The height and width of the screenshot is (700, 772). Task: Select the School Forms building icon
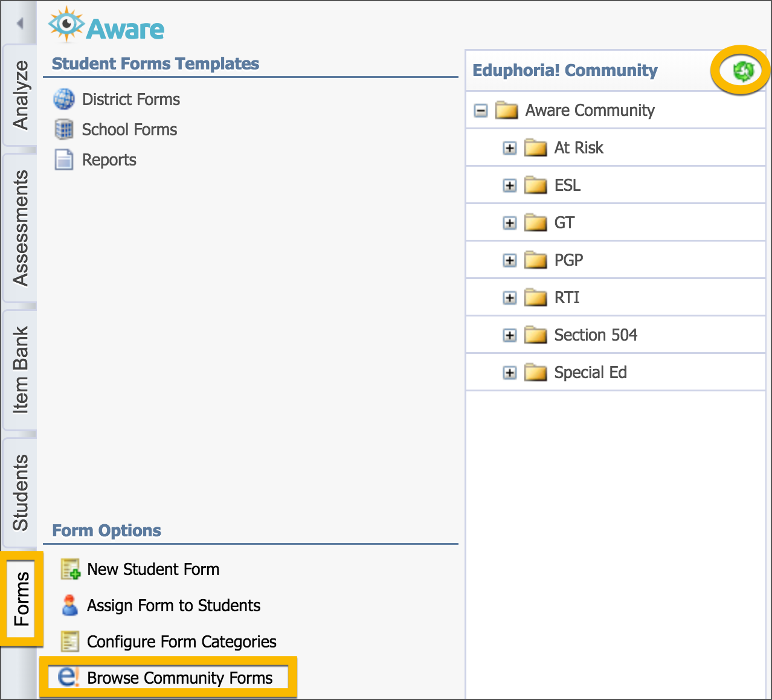(x=64, y=129)
